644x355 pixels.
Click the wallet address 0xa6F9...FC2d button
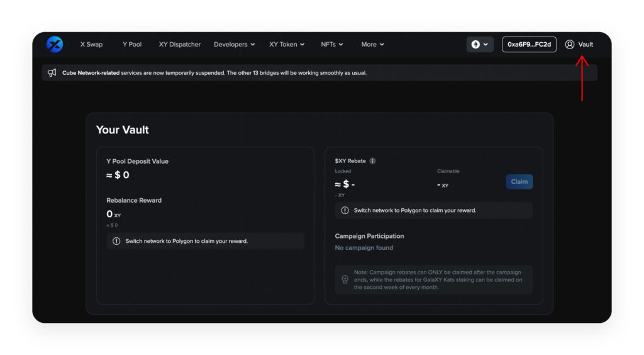[x=529, y=44]
